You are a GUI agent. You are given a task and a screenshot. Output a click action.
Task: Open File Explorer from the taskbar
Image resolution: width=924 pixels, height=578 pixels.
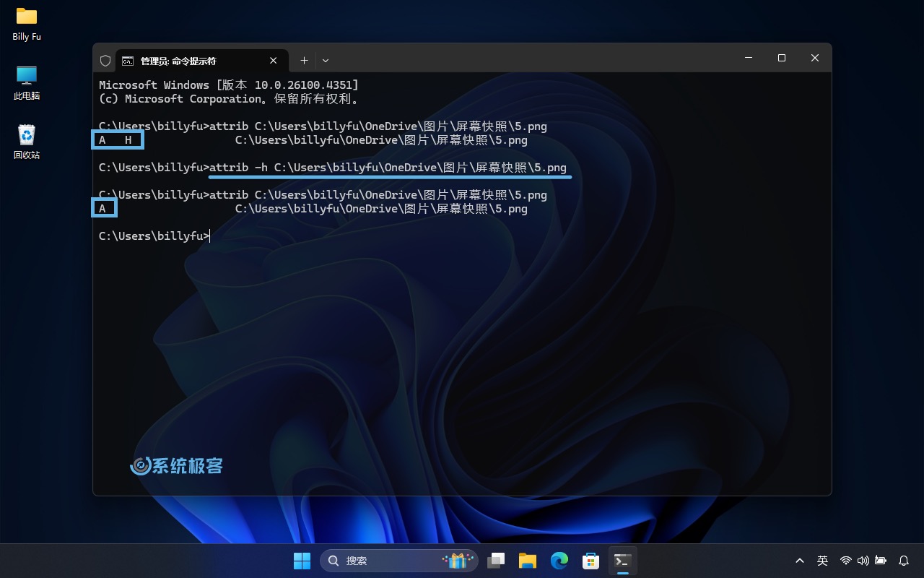(528, 561)
